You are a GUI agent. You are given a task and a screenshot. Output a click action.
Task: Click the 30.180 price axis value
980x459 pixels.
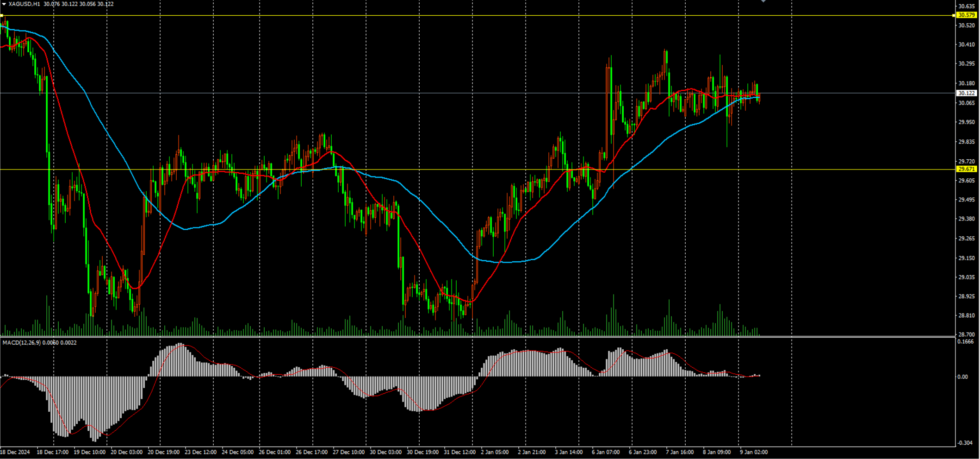pos(966,83)
